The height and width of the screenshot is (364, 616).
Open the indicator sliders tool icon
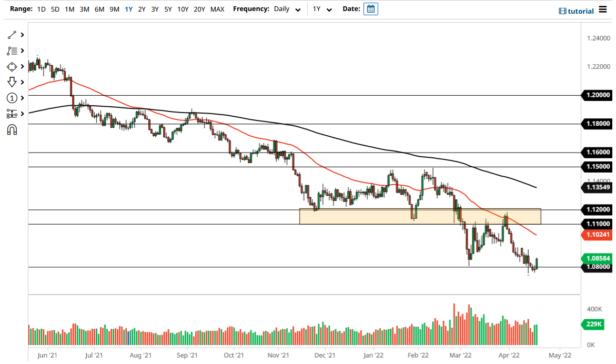point(12,114)
